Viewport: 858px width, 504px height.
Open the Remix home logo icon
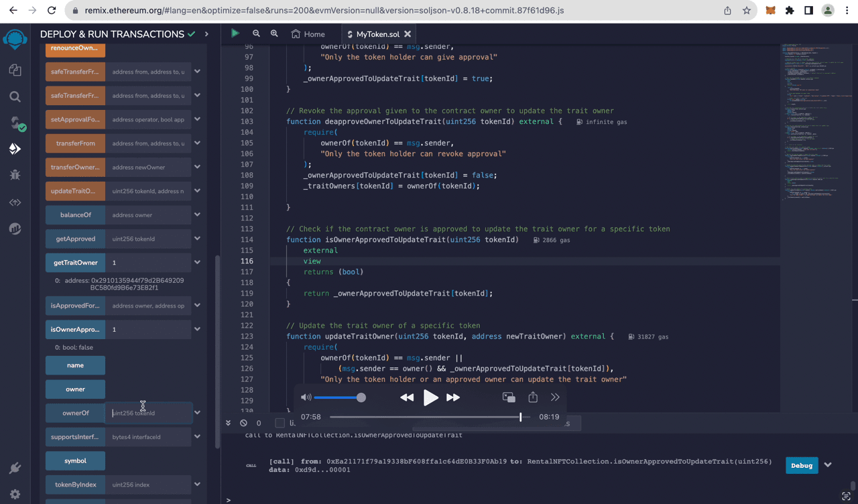click(x=15, y=39)
